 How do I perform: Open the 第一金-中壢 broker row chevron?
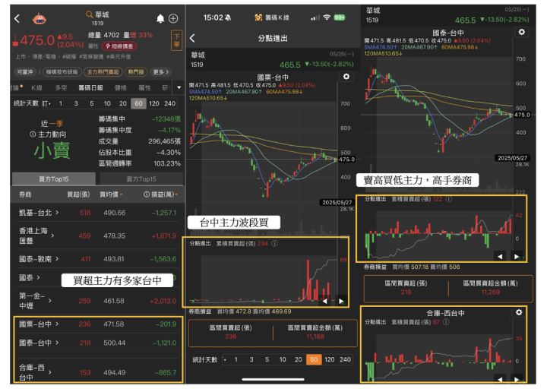50,301
